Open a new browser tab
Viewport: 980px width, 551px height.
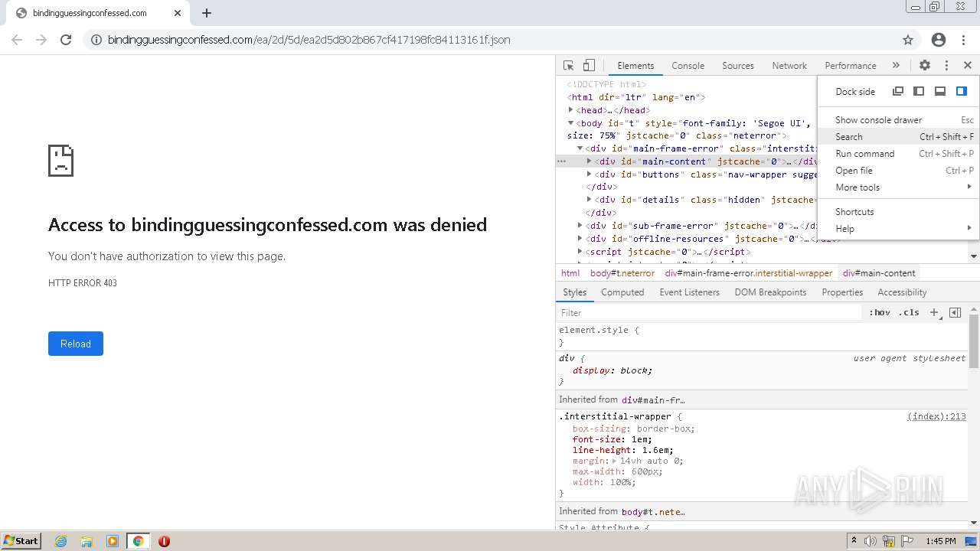pyautogui.click(x=207, y=13)
